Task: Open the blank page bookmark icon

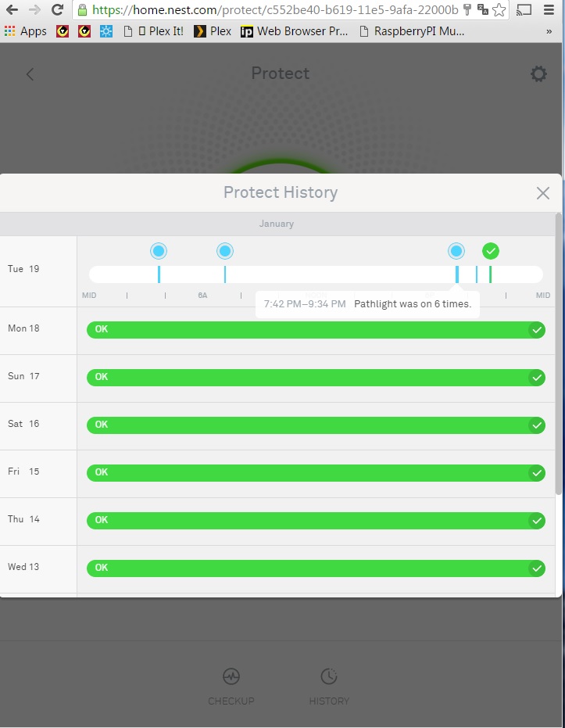Action: tap(128, 31)
